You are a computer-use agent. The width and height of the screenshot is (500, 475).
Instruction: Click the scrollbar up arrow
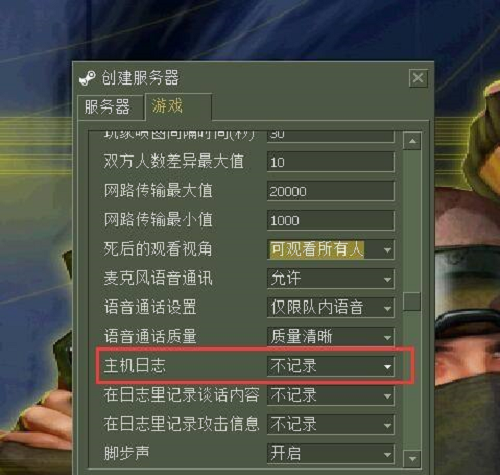click(x=412, y=141)
